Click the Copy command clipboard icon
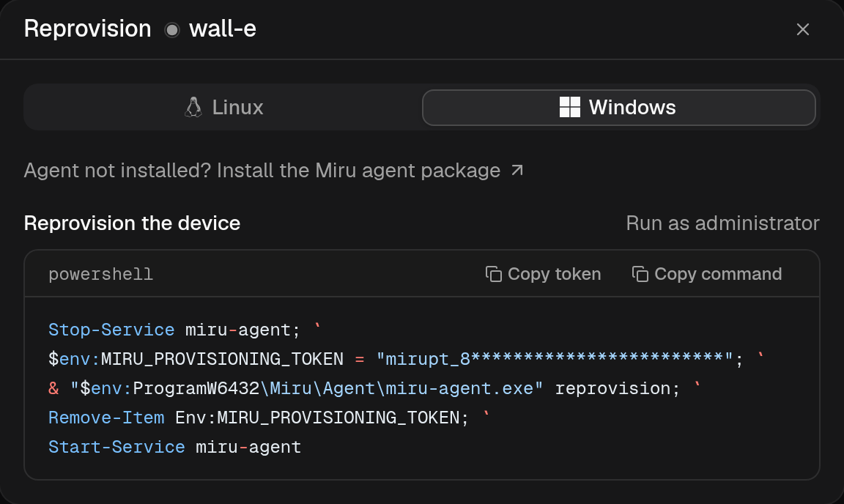Image resolution: width=844 pixels, height=504 pixels. click(x=640, y=274)
